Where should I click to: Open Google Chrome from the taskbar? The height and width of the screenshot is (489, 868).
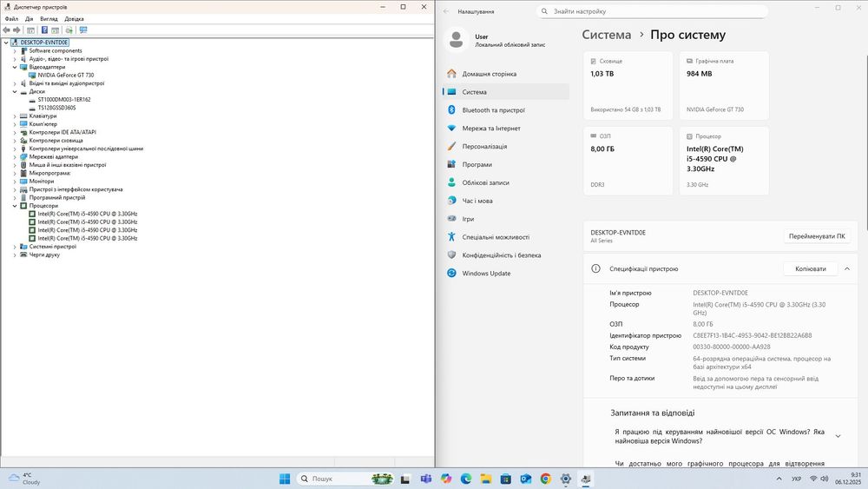546,479
